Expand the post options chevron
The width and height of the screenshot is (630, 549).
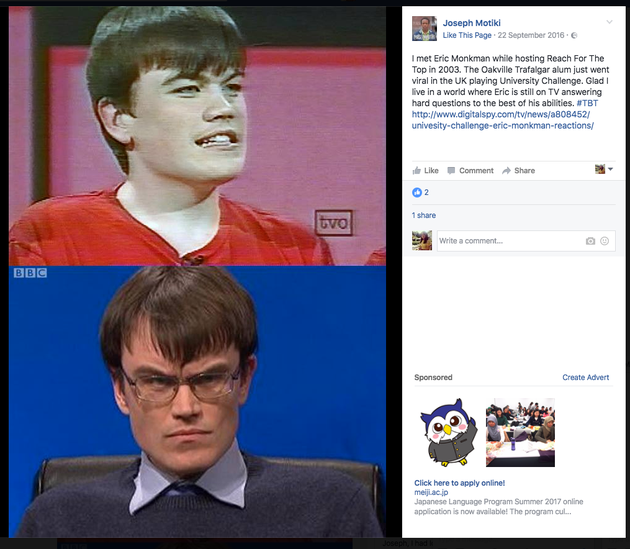pos(609,22)
